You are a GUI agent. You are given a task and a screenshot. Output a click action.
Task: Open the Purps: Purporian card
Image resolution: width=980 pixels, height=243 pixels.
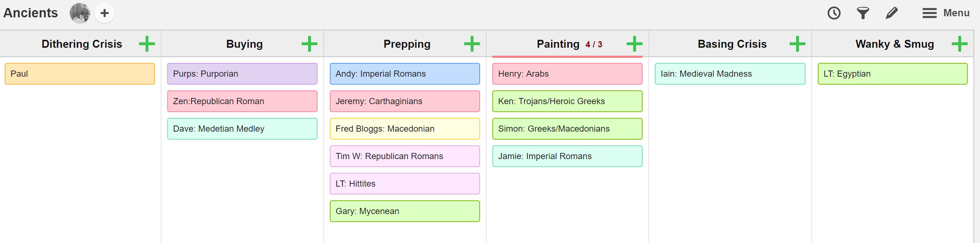242,74
